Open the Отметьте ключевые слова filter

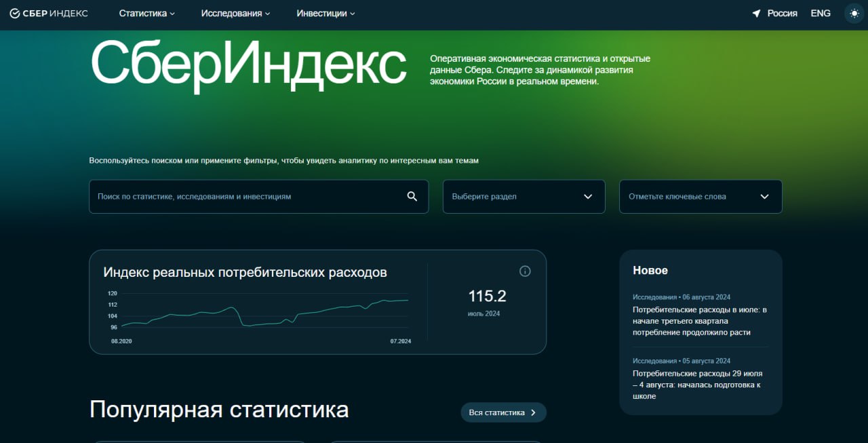(700, 196)
